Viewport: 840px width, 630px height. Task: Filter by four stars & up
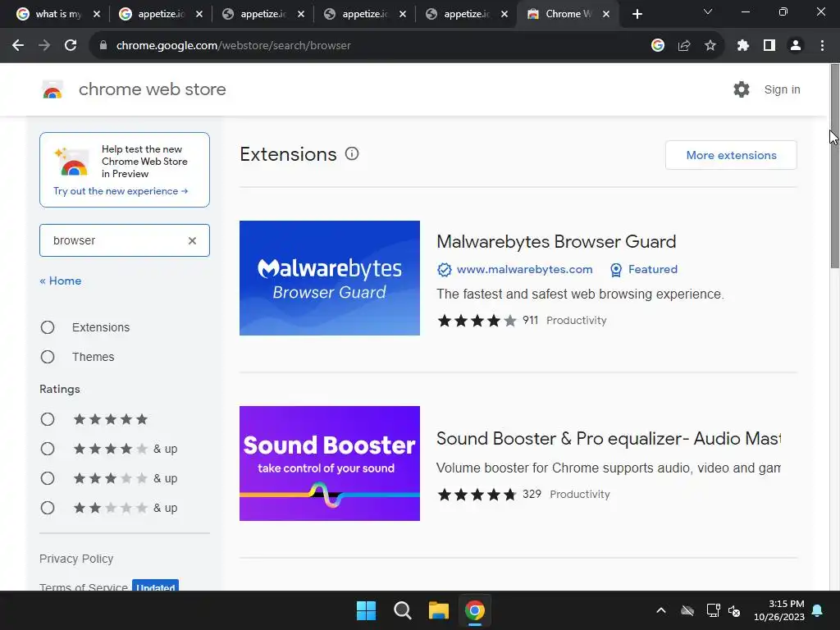pos(48,449)
